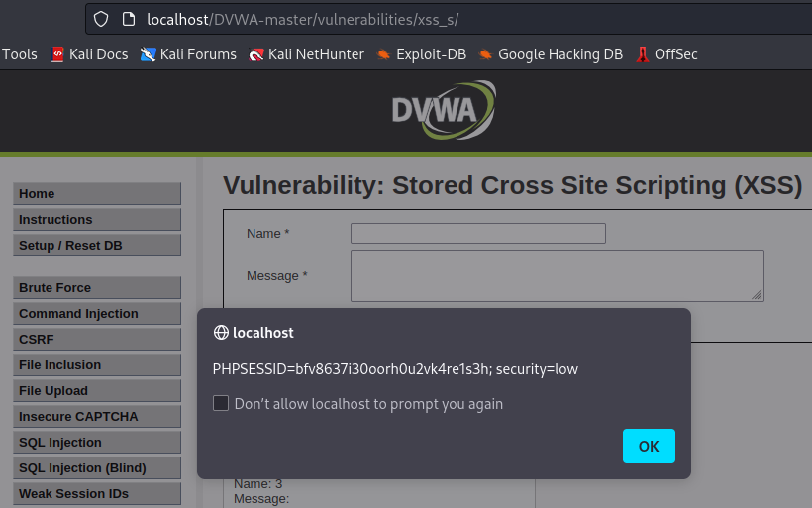812x508 pixels.
Task: Click the PHPSESSID cookie text in alert
Action: (395, 369)
